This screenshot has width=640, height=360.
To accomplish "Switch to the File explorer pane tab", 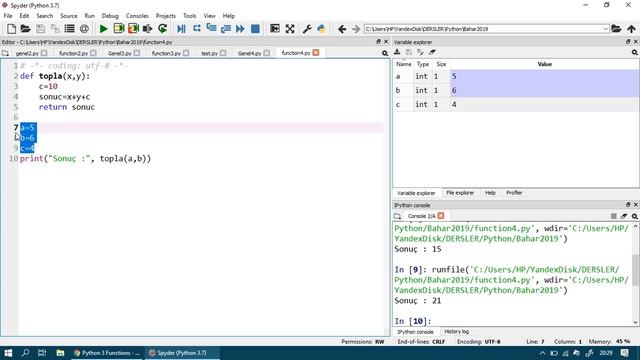I will click(460, 193).
